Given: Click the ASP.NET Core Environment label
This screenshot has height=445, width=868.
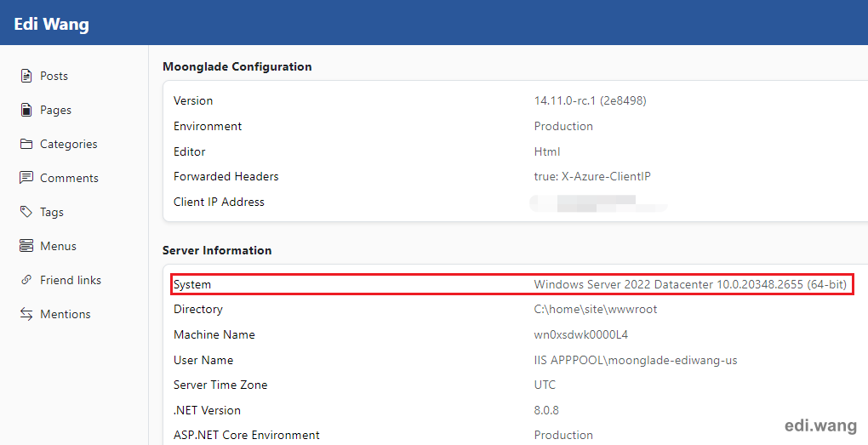Looking at the screenshot, I should pyautogui.click(x=246, y=435).
